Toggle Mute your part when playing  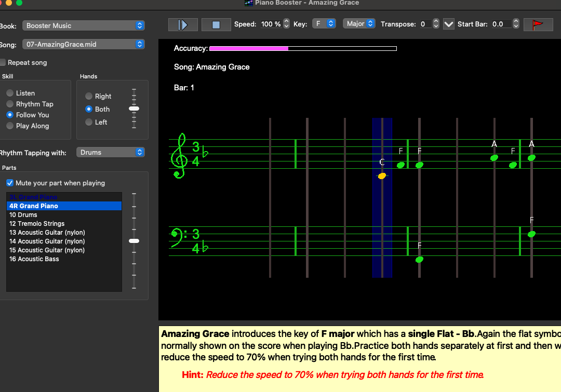(10, 183)
